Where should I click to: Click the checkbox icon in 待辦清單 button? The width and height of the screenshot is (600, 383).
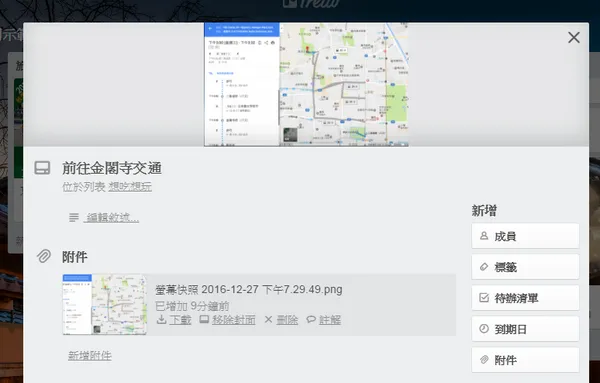[484, 297]
